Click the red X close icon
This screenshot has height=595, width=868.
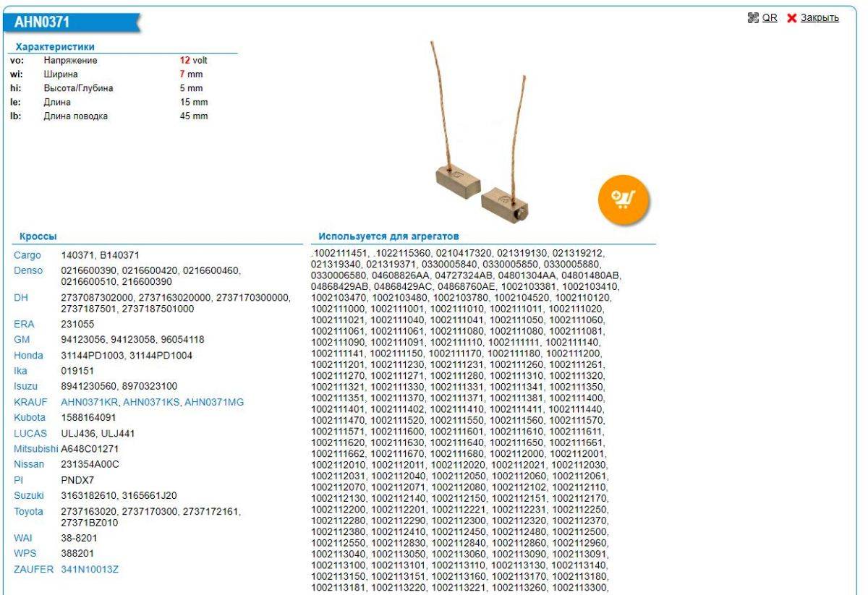tap(791, 18)
